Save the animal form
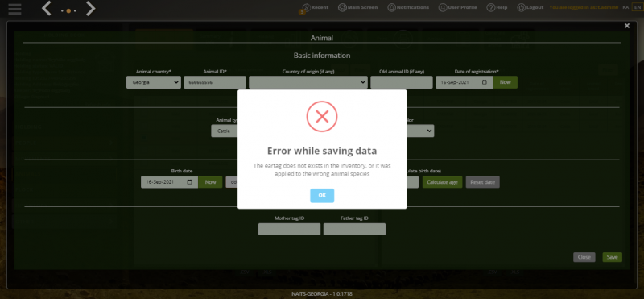The width and height of the screenshot is (644, 299). (x=612, y=257)
